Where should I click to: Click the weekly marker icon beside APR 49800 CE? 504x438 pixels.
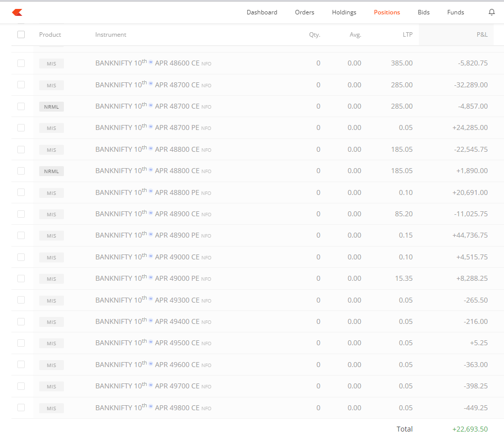coord(150,406)
